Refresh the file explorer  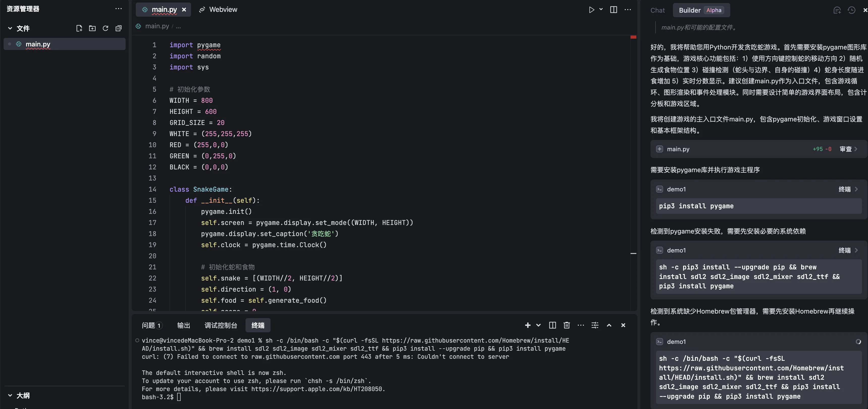pos(105,28)
